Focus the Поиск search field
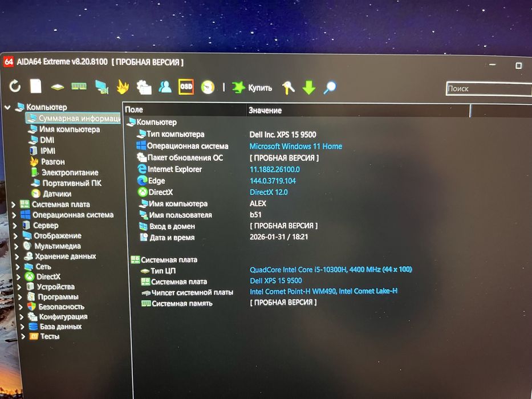 [489, 89]
